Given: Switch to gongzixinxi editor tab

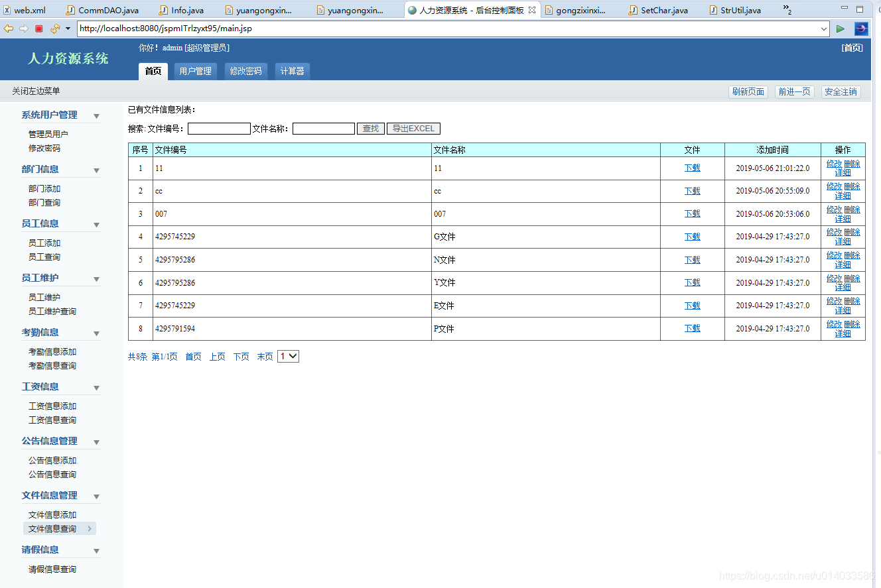Looking at the screenshot, I should (x=576, y=10).
